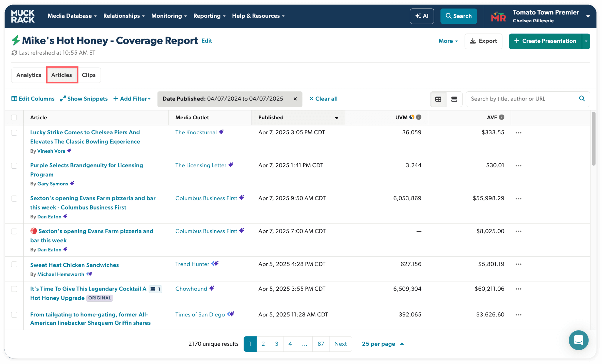
Task: Click the refresh icon by Last refreshed
Action: point(14,53)
